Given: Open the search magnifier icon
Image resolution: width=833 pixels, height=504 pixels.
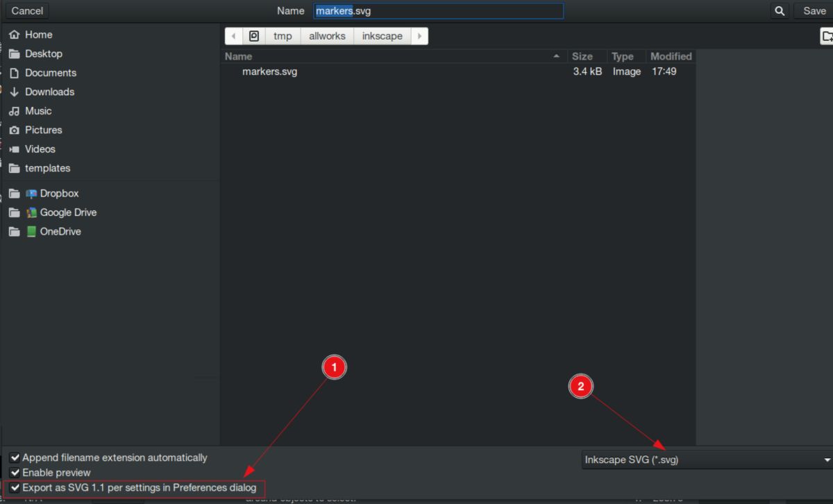Looking at the screenshot, I should pos(780,10).
